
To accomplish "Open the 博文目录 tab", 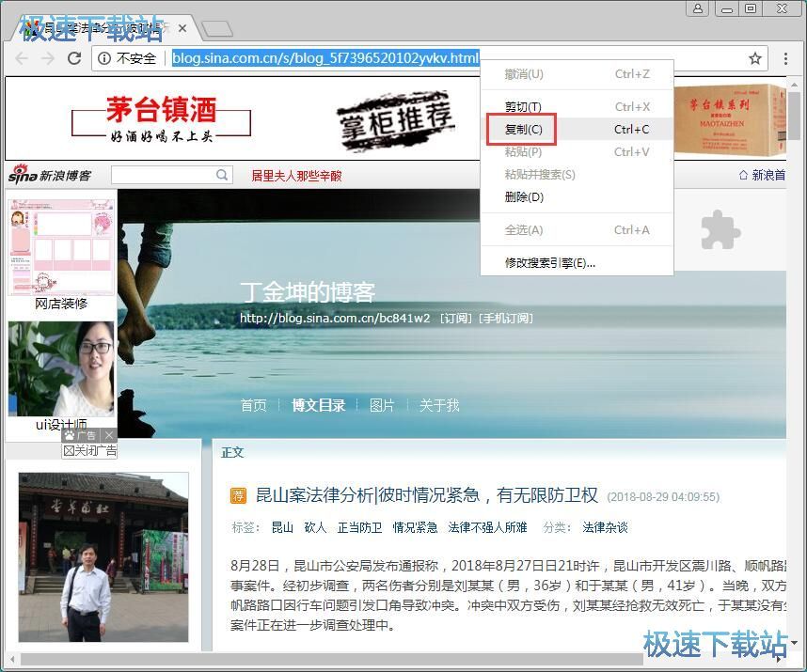I will pos(320,405).
